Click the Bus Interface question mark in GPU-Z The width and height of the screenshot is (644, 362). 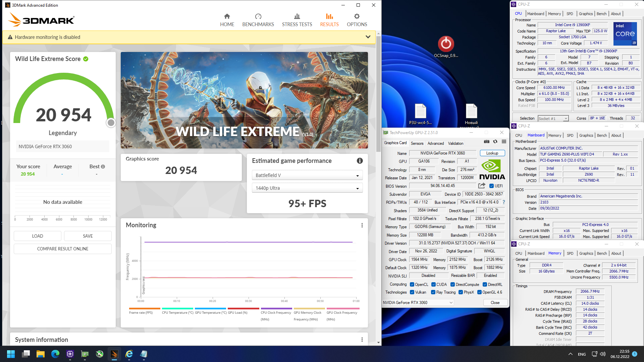504,202
